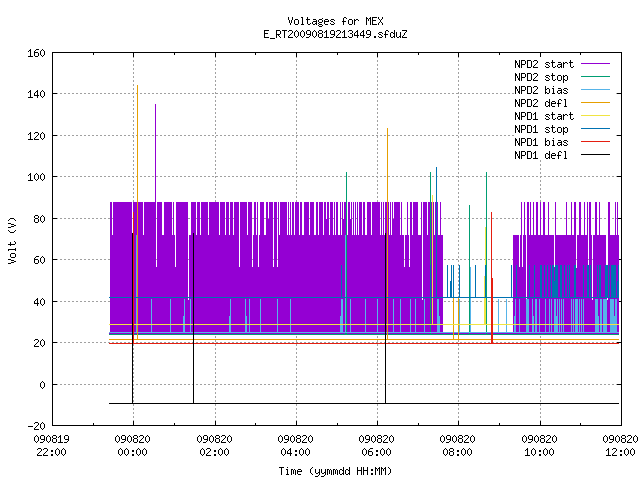640x480 pixels.
Task: Click the 'Time (yymmdd HH:MM)' x-axis label
Action: (335, 471)
